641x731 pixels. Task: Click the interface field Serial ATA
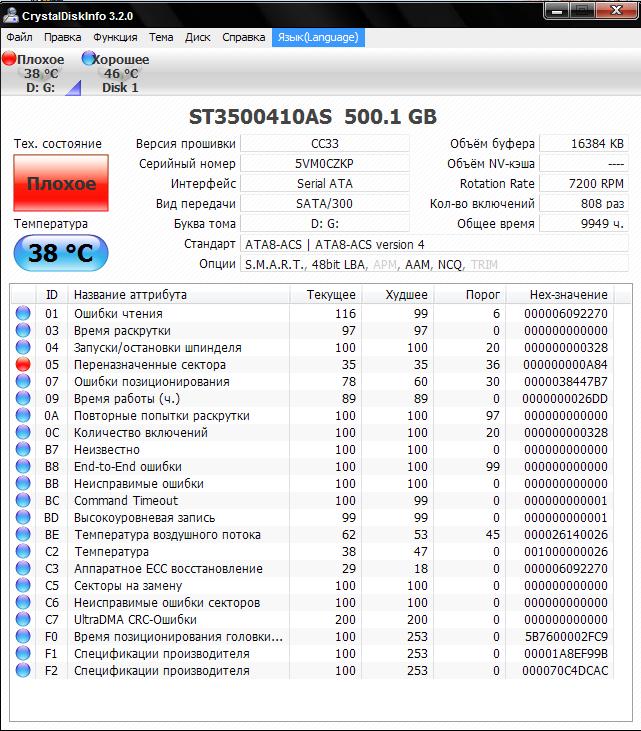point(325,184)
